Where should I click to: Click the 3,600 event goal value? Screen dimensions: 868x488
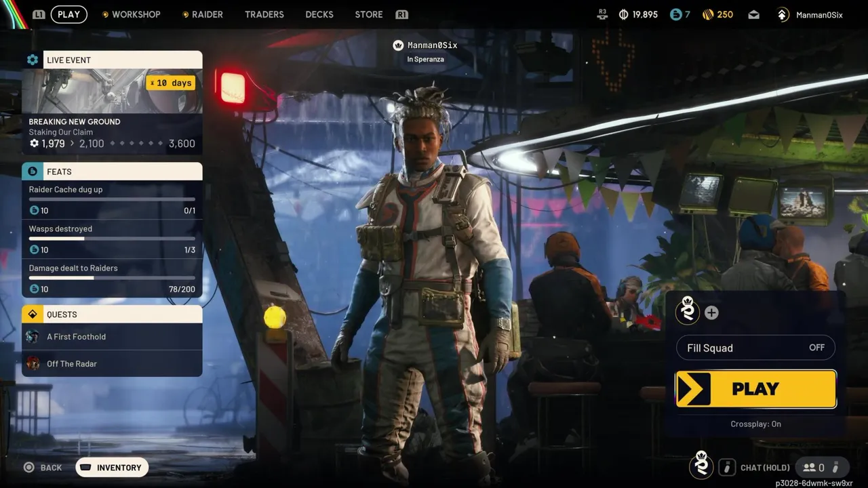(182, 144)
